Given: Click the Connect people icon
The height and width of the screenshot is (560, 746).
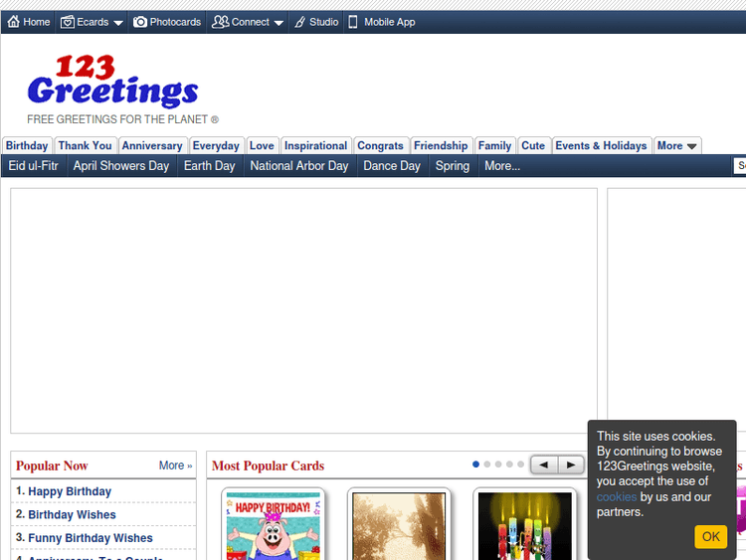Looking at the screenshot, I should point(220,22).
